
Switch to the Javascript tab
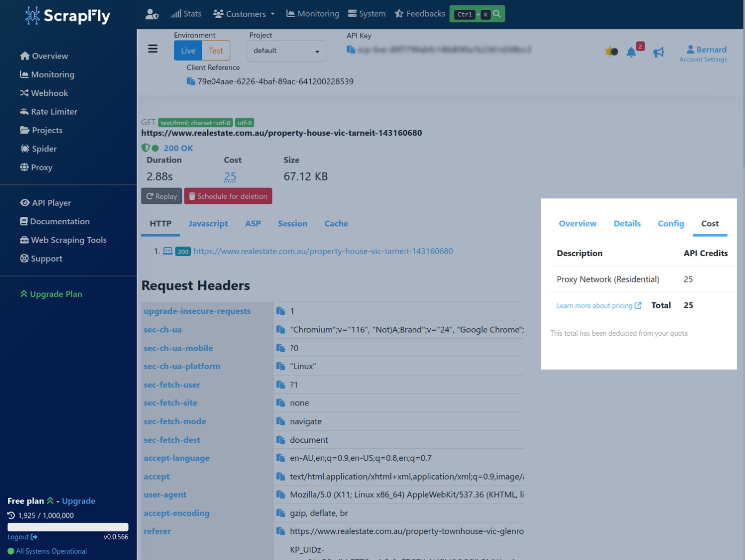[208, 223]
